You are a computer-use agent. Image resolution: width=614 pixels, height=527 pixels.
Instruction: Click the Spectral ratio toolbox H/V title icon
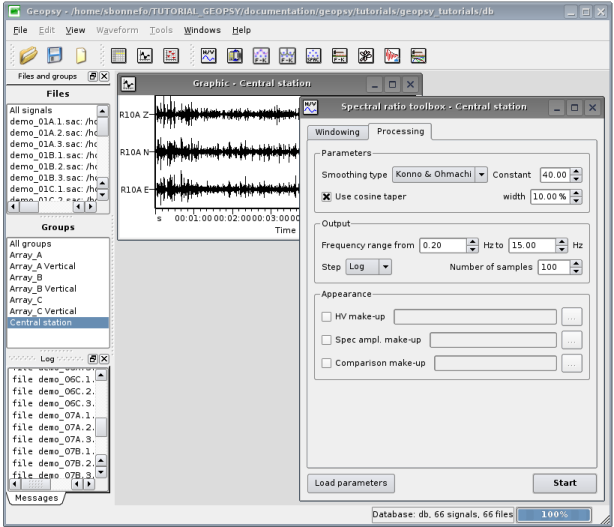coord(311,107)
